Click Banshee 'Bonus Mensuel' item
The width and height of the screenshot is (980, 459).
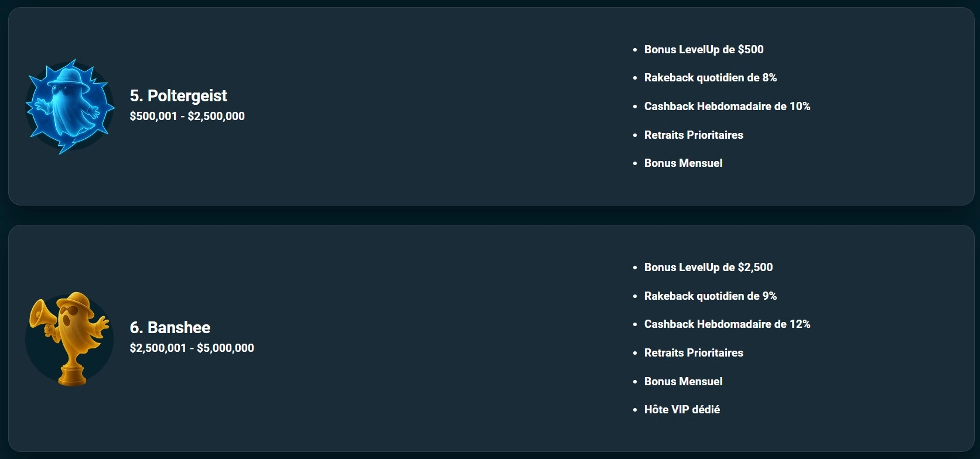(x=683, y=381)
